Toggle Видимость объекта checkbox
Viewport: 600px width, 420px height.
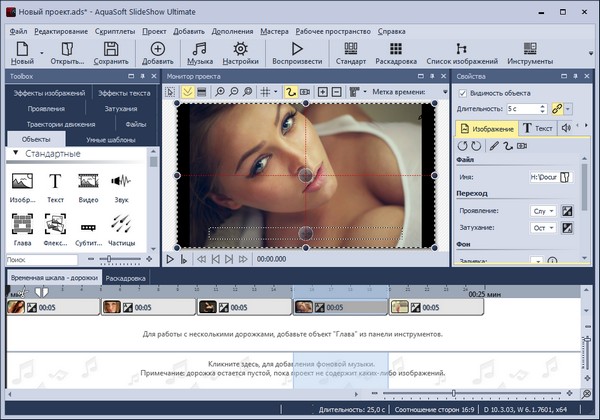(462, 92)
